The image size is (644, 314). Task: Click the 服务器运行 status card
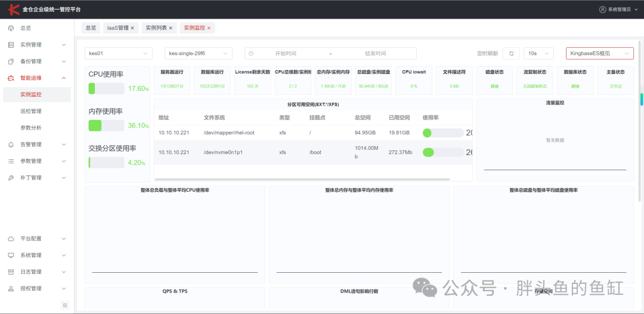coord(172,80)
